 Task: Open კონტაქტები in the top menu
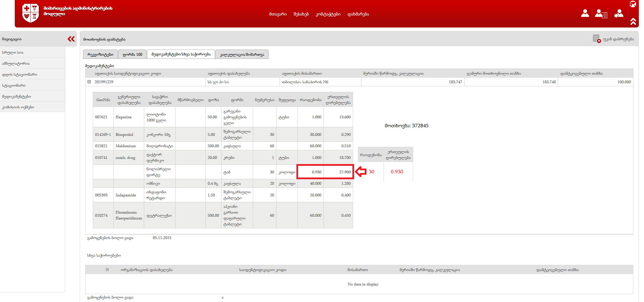[x=328, y=14]
